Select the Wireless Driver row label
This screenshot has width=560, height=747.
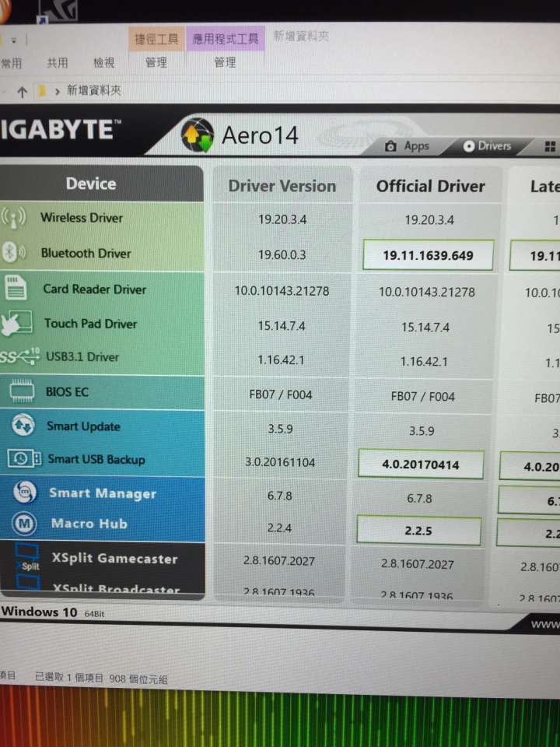pyautogui.click(x=82, y=218)
